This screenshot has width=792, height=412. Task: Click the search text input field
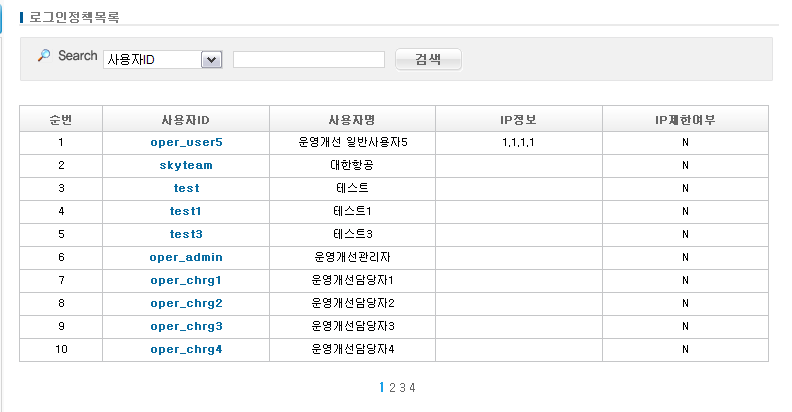[308, 60]
